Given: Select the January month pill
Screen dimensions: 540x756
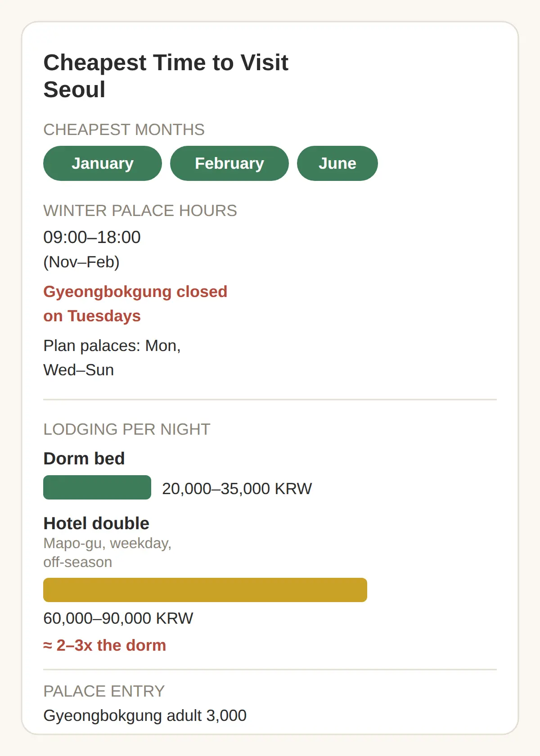Looking at the screenshot, I should click(103, 163).
